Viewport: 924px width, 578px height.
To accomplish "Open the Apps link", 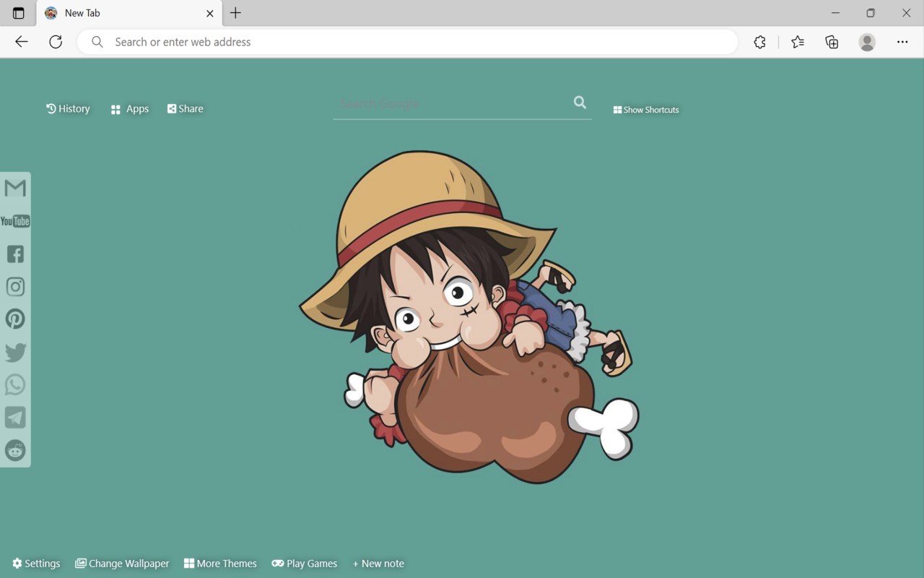I will click(x=130, y=109).
